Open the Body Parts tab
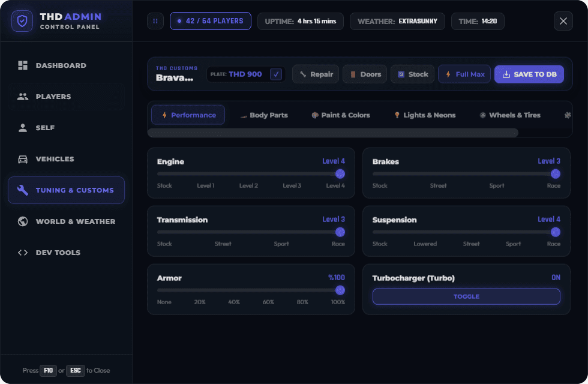The width and height of the screenshot is (588, 384). [x=264, y=115]
